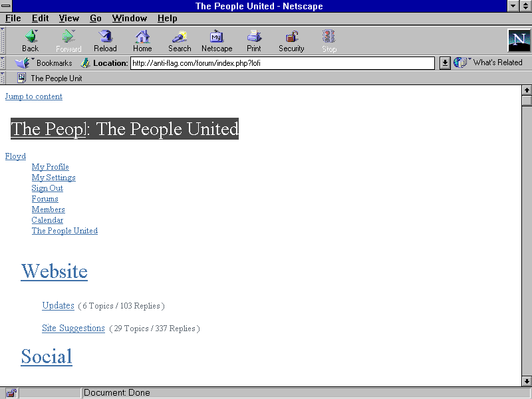This screenshot has width=532, height=399.
Task: Go to Home via toolbar icon
Action: click(142, 37)
